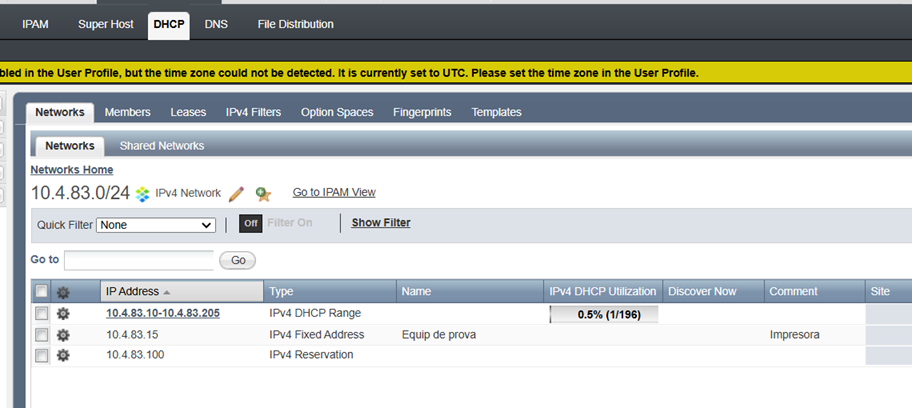Click the 0.5% DHCP utilization bar

tap(603, 314)
